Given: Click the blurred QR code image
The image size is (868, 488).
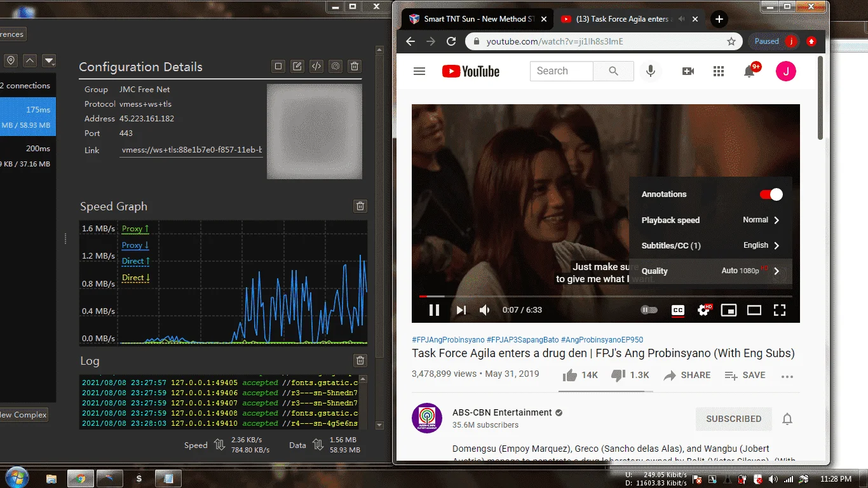Looking at the screenshot, I should (315, 132).
